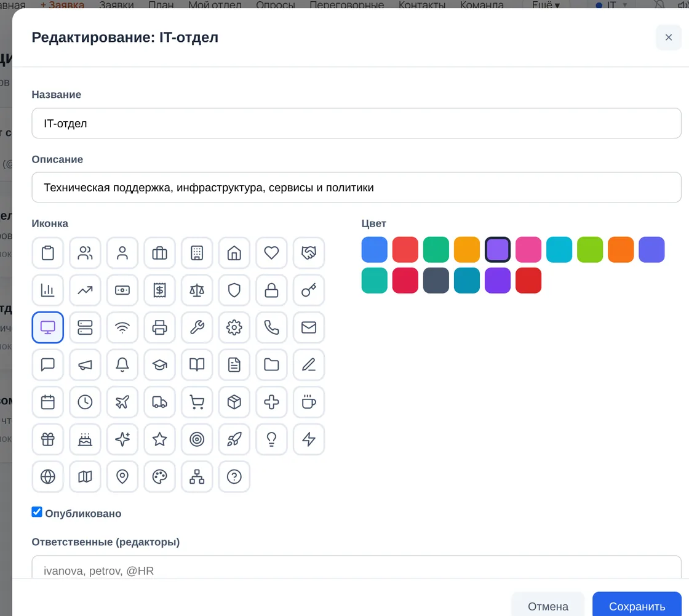The height and width of the screenshot is (616, 689).
Task: Choose the light bulb icon
Action: [271, 439]
